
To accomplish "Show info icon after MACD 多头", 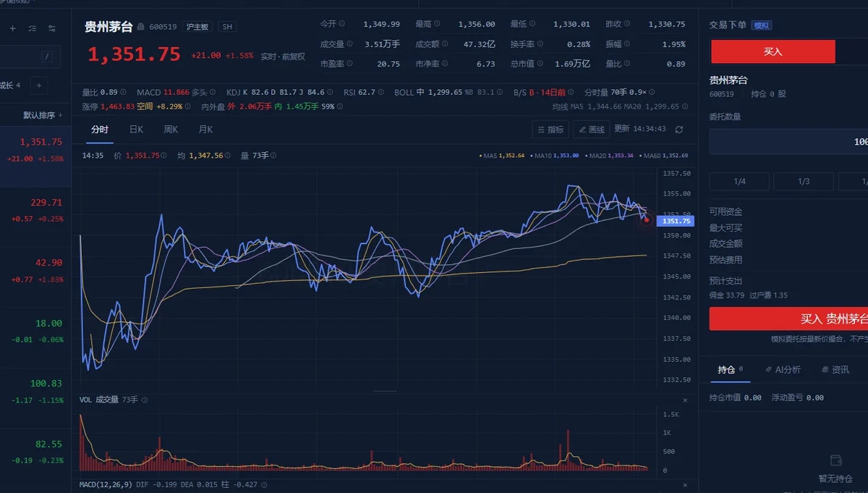I will point(214,93).
